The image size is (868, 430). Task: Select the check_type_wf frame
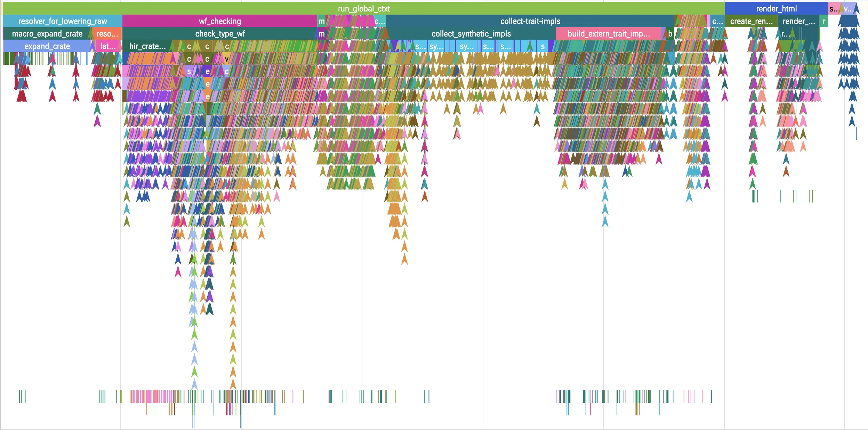(x=220, y=34)
